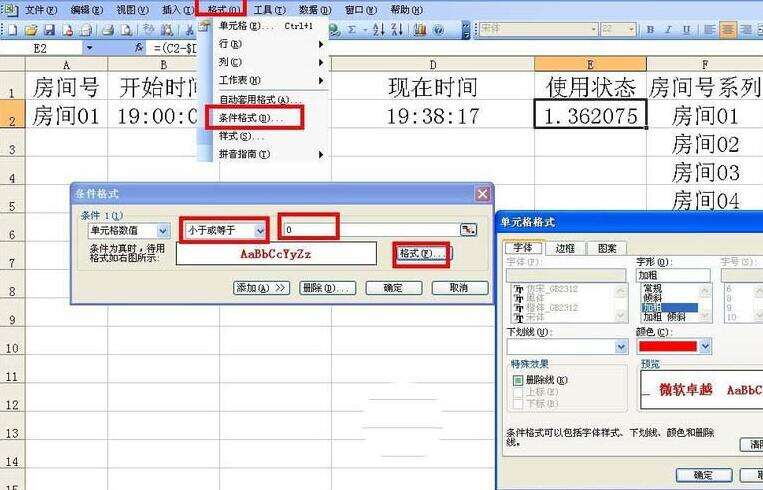Viewport: 763px width, 490px height.
Task: Toggle the 删除线 strikethrough checkbox
Action: 518,380
